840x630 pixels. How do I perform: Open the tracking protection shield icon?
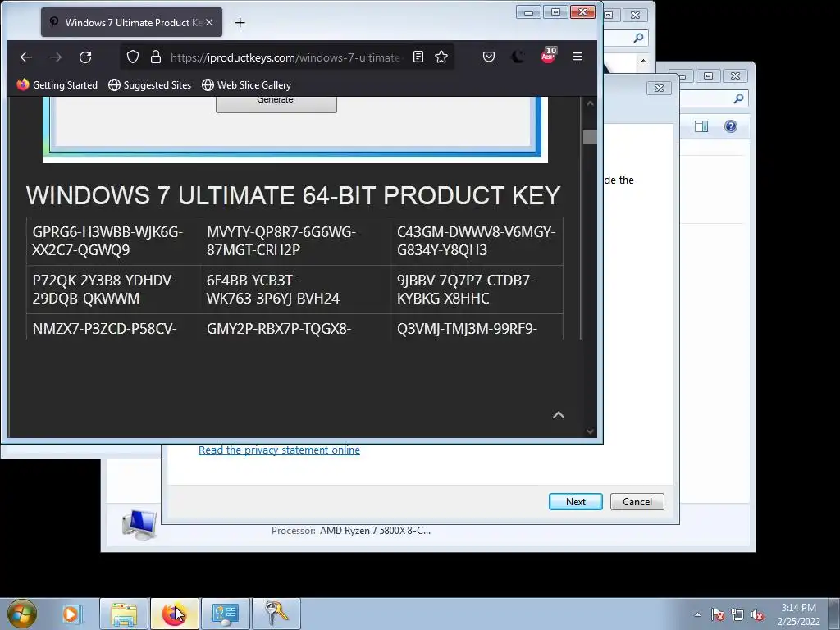coord(133,57)
